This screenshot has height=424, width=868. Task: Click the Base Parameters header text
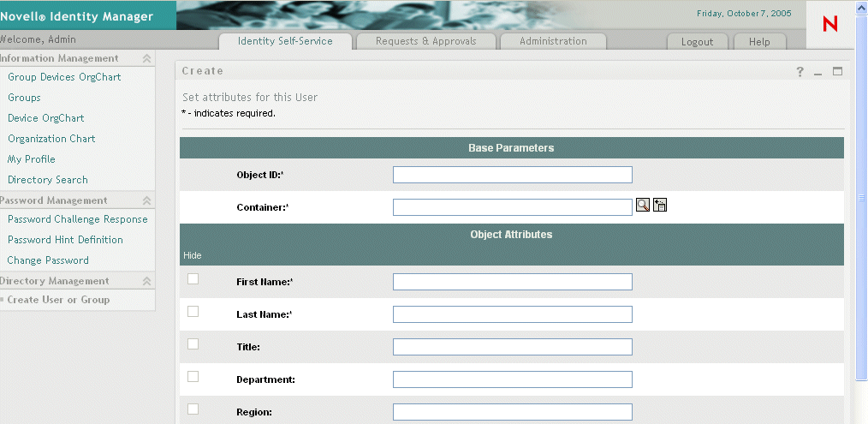click(x=511, y=148)
